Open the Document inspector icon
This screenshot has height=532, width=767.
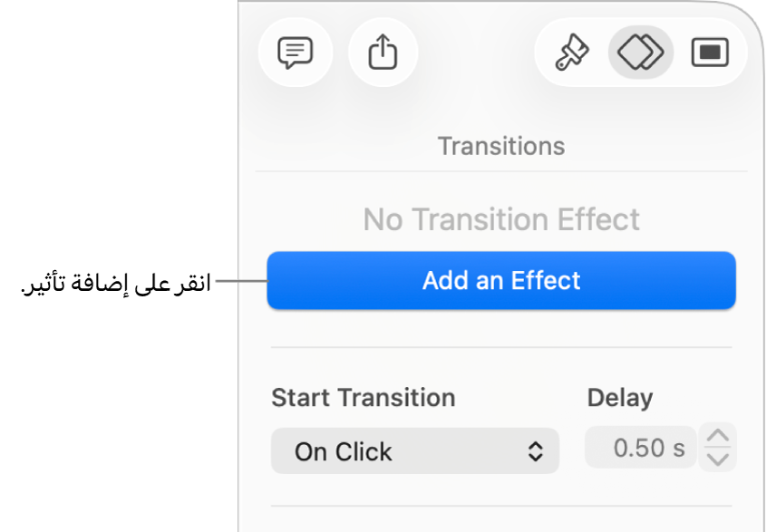point(710,53)
